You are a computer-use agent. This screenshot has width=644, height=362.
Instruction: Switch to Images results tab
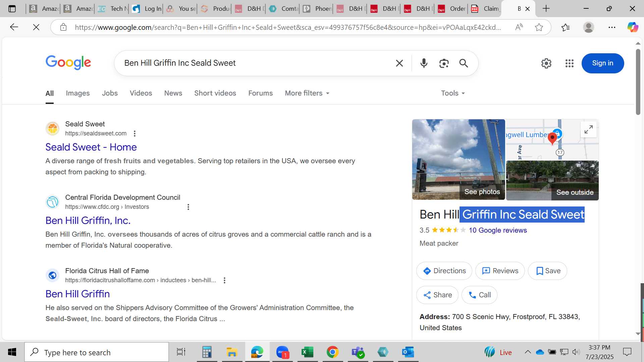pos(78,93)
